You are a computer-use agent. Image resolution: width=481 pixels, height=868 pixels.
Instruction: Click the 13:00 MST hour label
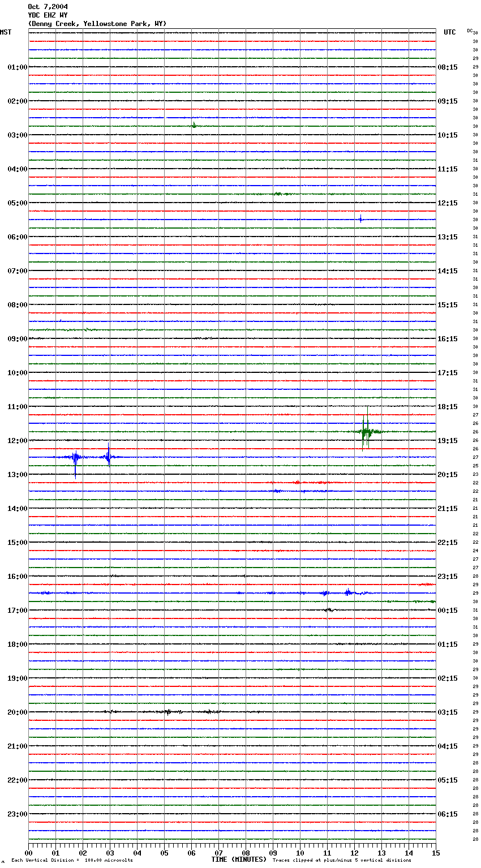[18, 475]
